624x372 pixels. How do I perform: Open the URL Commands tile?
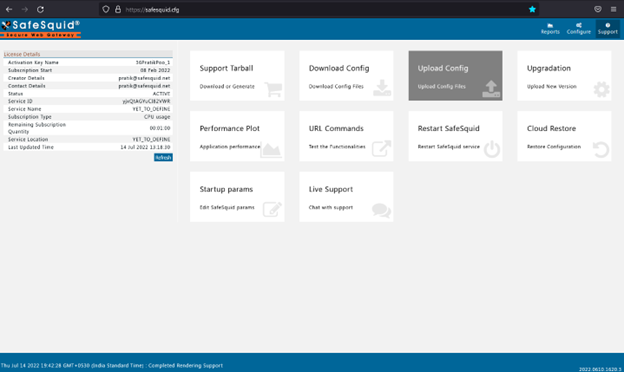[x=346, y=136]
